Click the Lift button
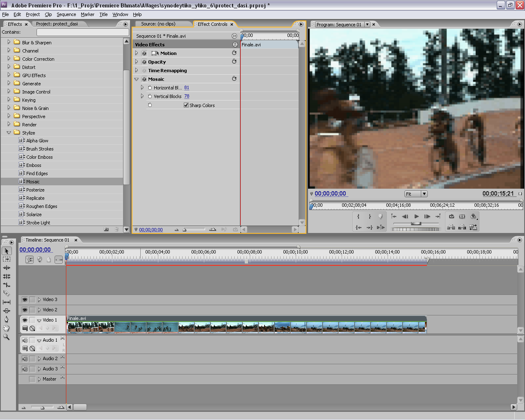525x420 pixels. [x=451, y=227]
